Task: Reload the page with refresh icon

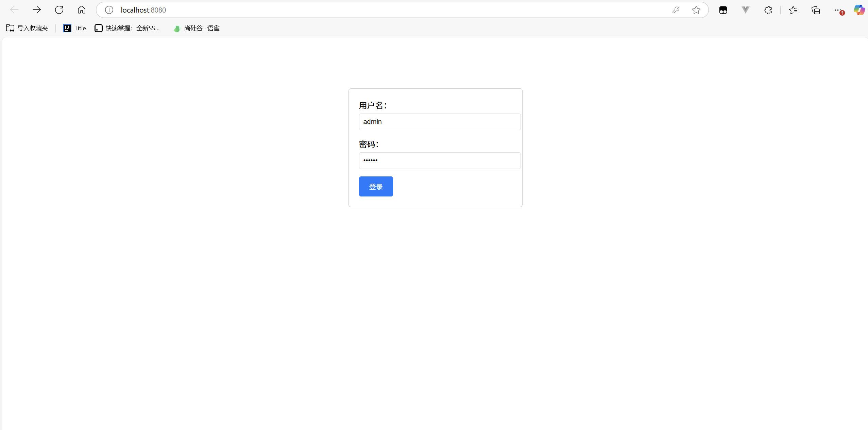Action: click(x=59, y=10)
